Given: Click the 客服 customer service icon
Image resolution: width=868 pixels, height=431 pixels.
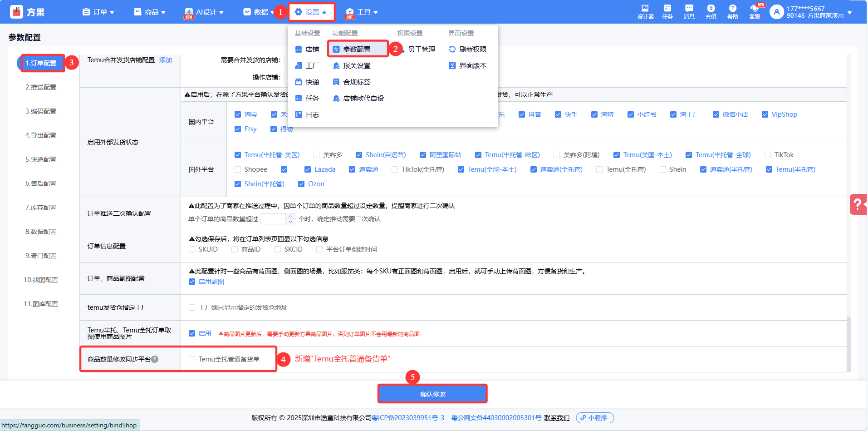Looking at the screenshot, I should [754, 12].
